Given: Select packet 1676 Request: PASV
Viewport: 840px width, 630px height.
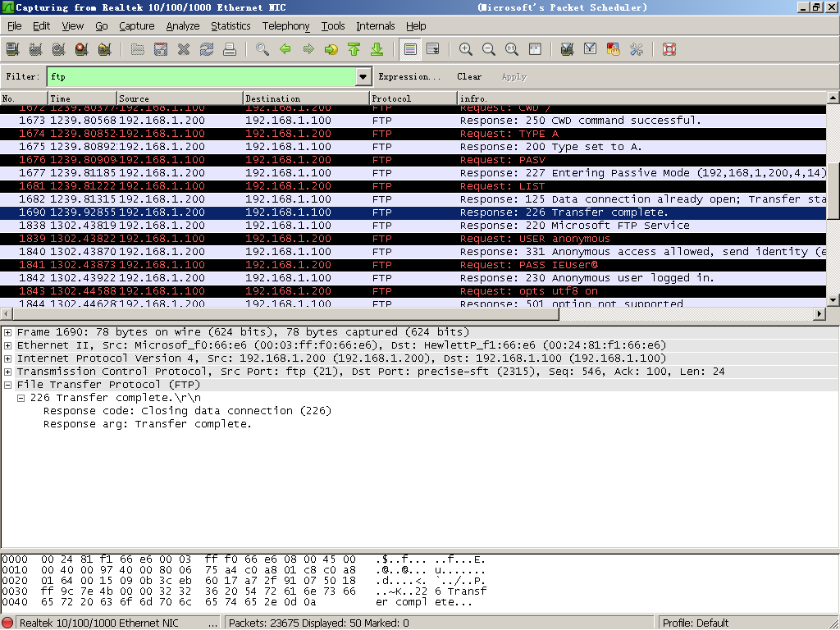Looking at the screenshot, I should pyautogui.click(x=413, y=160).
